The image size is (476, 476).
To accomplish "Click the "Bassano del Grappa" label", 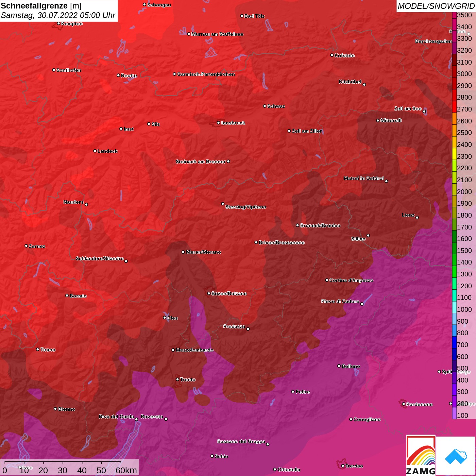I will tap(241, 441).
